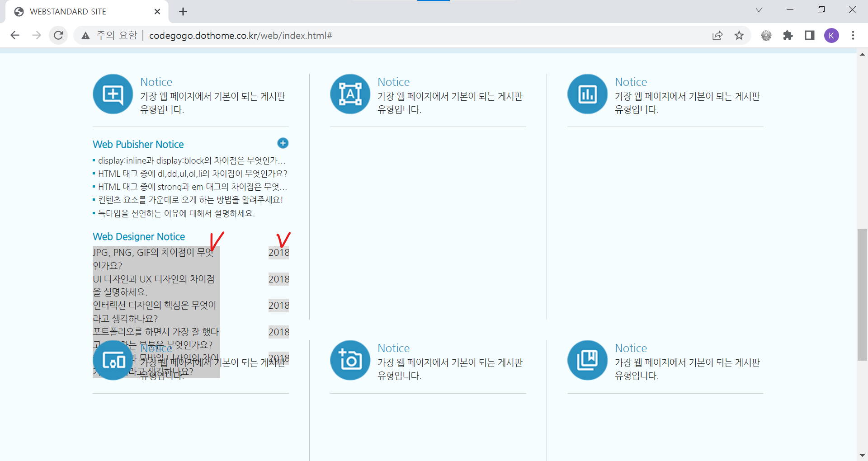This screenshot has height=461, width=868.
Task: Open the tab search chevron
Action: (x=759, y=10)
